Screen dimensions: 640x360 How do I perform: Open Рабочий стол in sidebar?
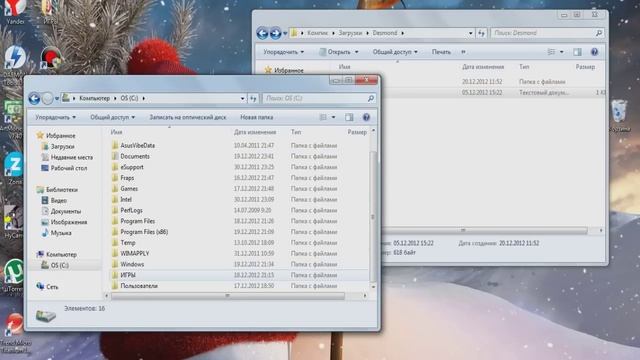[69, 168]
